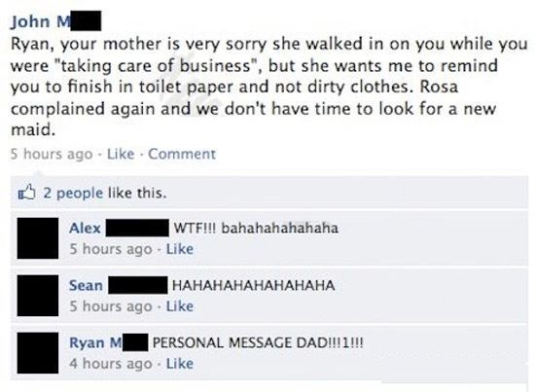Image resolution: width=535 pixels, height=392 pixels.
Task: Click Comment under John's post
Action: (x=182, y=154)
